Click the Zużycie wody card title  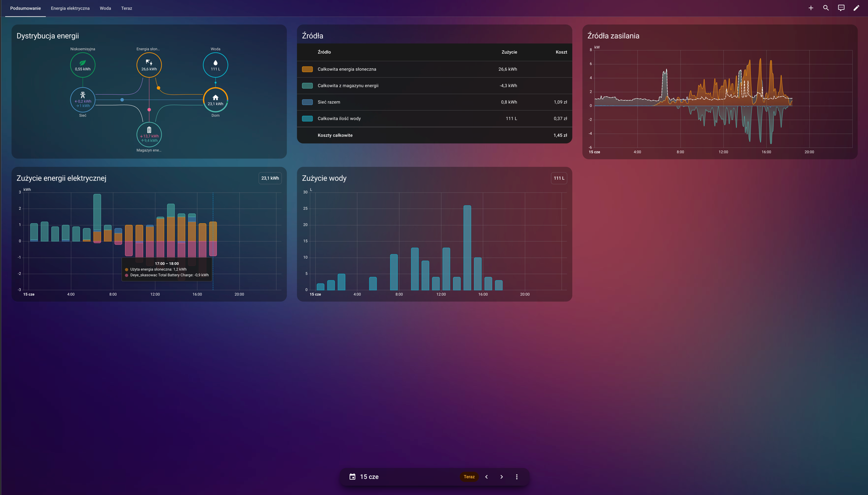tap(324, 178)
